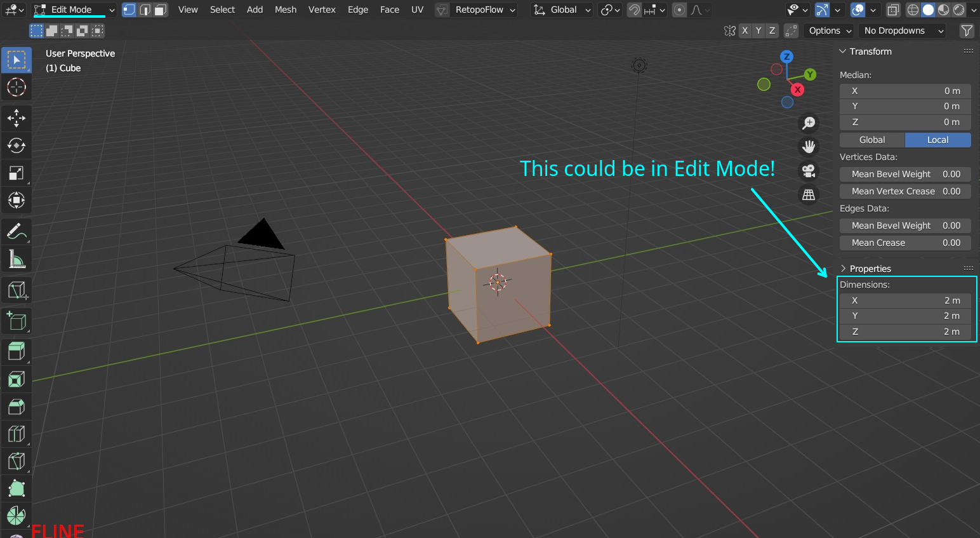Collapse the Transform panel
This screenshot has width=980, height=538.
843,51
